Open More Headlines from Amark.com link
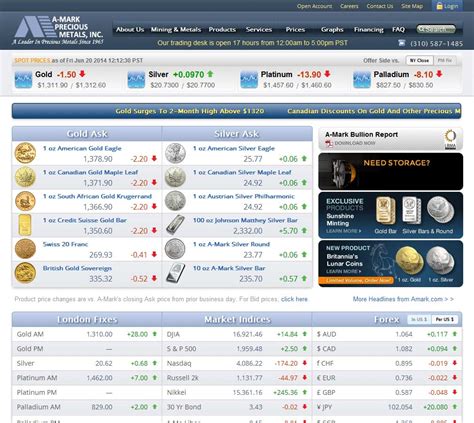The width and height of the screenshot is (474, 423). 403,299
